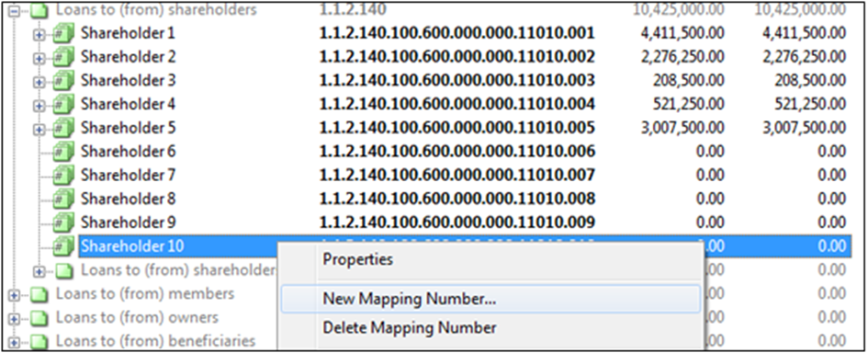Click mapping number ending 11010.004
Screen dimensions: 868x353
tap(457, 104)
